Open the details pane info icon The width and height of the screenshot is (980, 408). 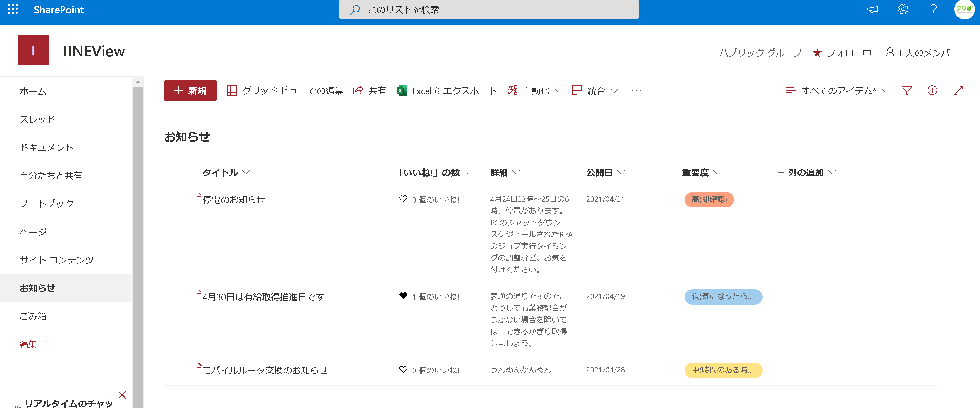[x=932, y=91]
